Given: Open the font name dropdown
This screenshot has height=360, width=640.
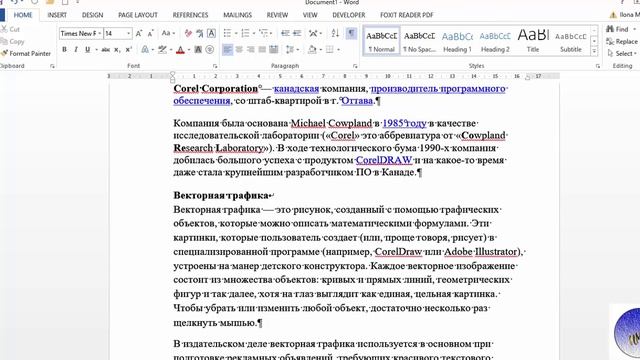Looking at the screenshot, I should click(x=100, y=33).
